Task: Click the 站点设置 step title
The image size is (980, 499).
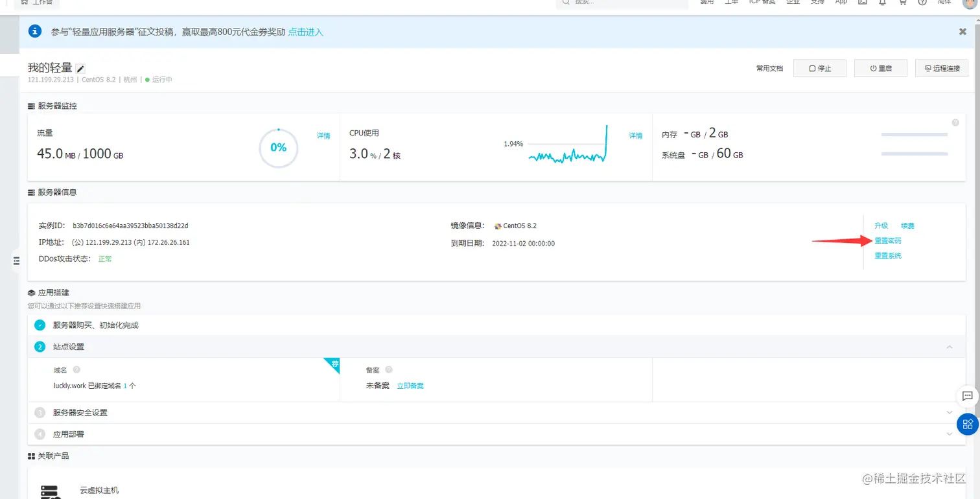Action: coord(69,347)
